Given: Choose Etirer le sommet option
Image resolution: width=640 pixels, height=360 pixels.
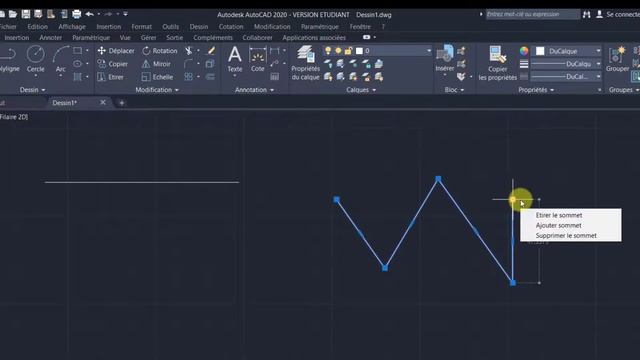Looking at the screenshot, I should click(x=559, y=215).
